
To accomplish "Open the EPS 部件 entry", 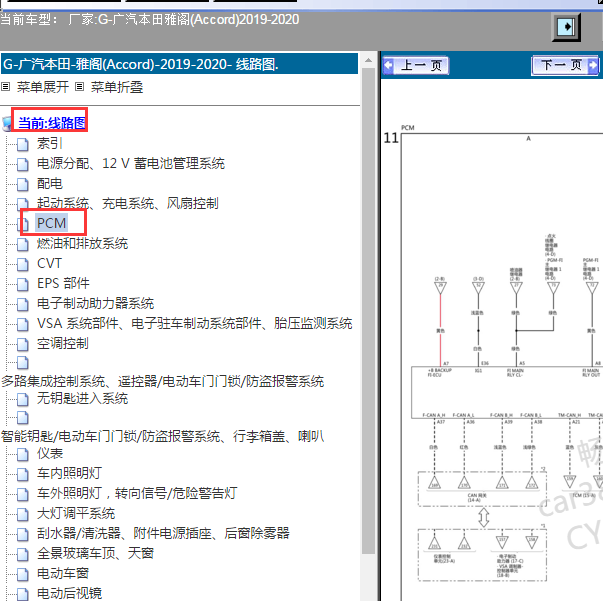I will pyautogui.click(x=63, y=283).
